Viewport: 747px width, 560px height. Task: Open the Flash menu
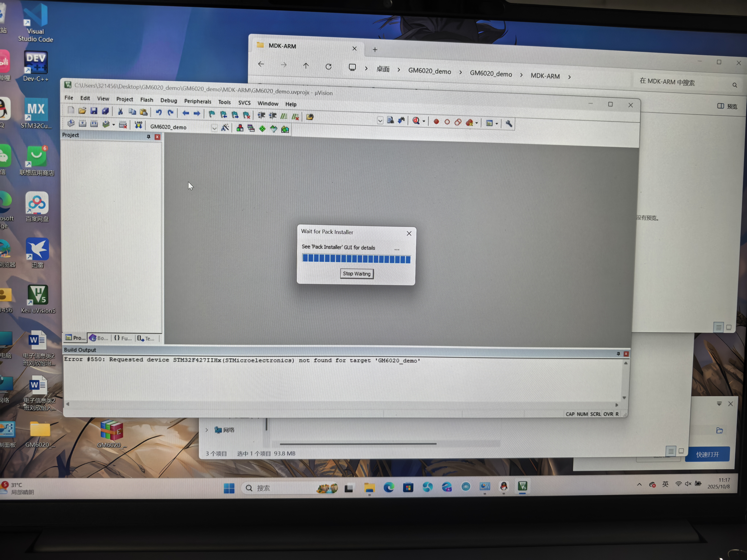click(147, 100)
